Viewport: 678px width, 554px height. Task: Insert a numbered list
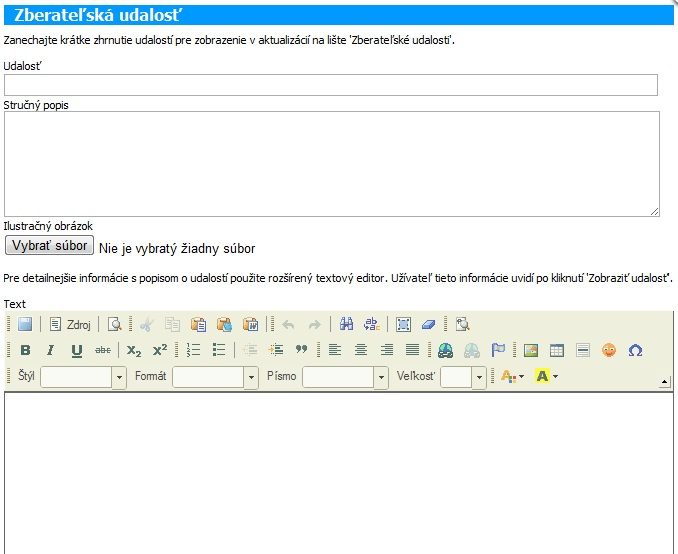[193, 350]
